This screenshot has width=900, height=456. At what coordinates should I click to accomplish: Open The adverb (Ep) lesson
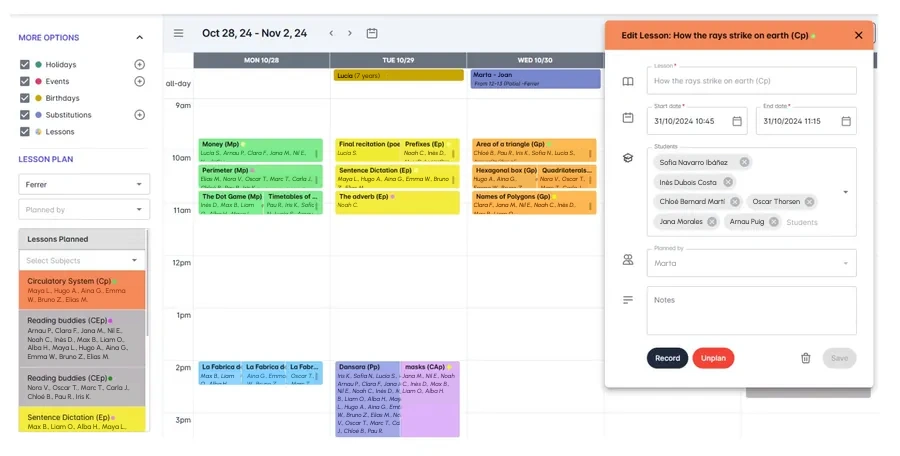398,203
